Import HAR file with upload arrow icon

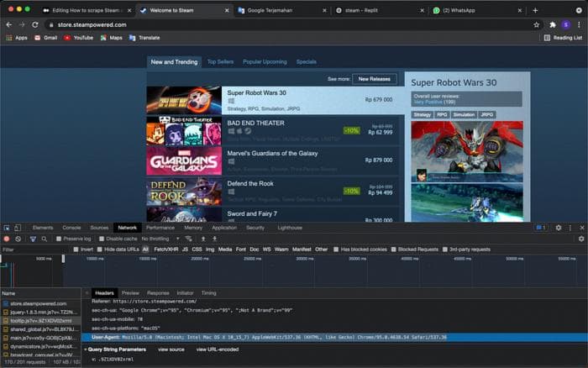click(x=203, y=239)
